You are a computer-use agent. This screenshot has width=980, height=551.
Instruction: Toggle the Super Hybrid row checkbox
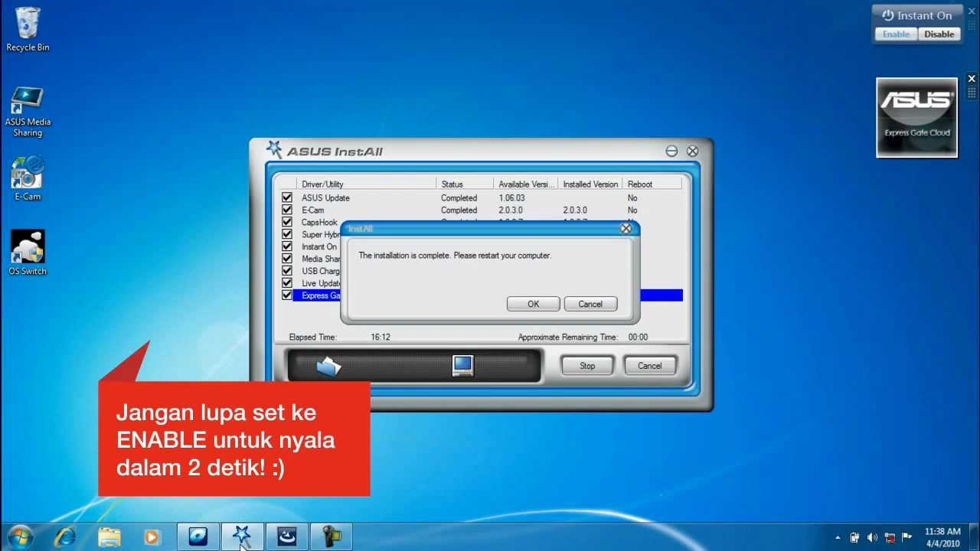click(x=287, y=234)
